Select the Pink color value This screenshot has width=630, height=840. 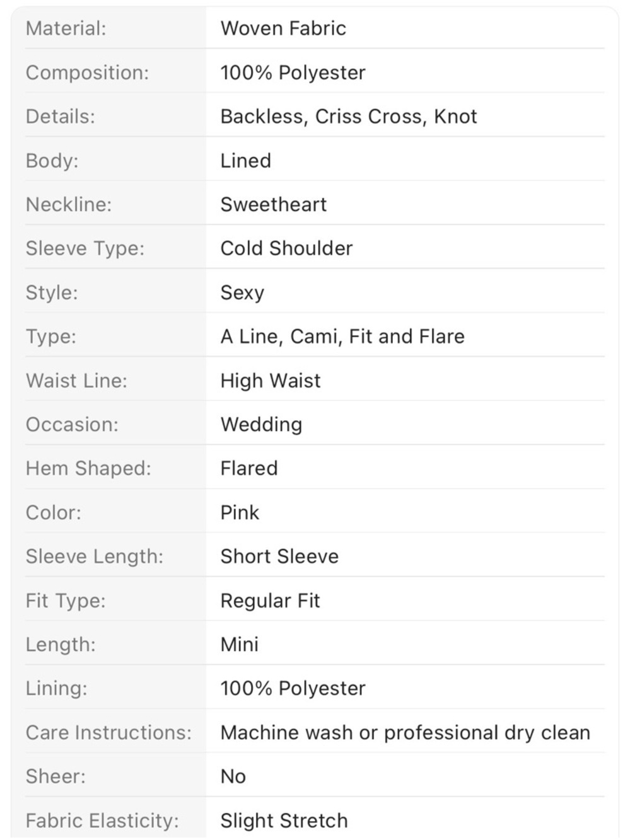click(x=240, y=512)
